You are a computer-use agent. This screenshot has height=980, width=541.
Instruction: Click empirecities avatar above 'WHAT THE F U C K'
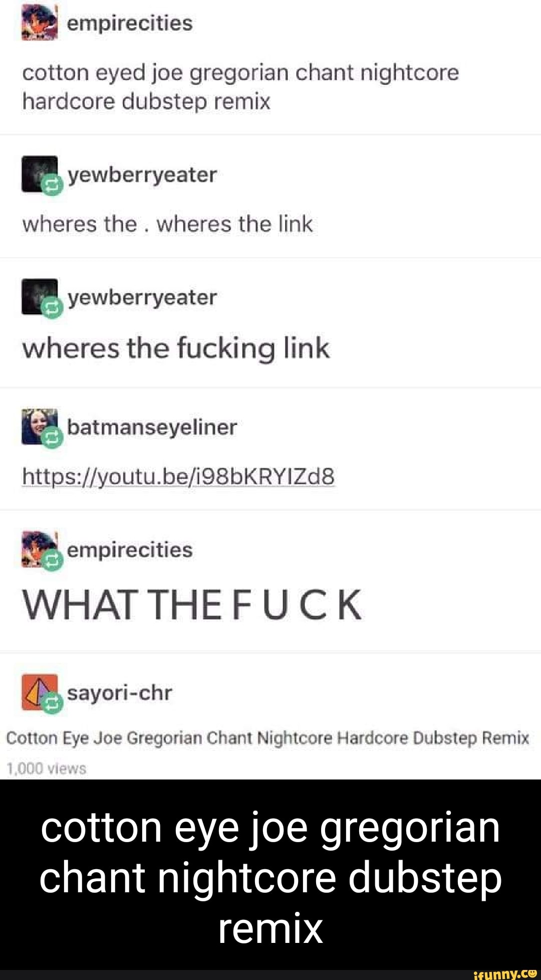pos(40,549)
